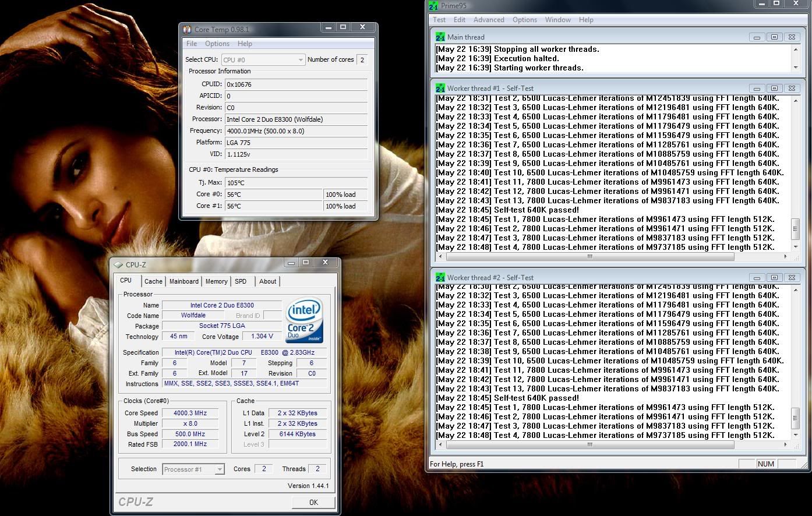
Task: Click the VID value 1.1125v
Action: (296, 154)
